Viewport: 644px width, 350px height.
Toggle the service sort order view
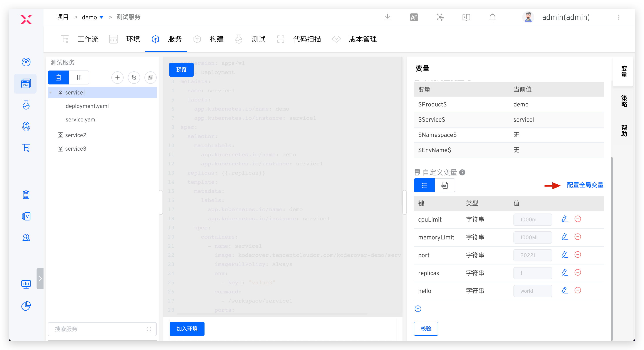[79, 77]
